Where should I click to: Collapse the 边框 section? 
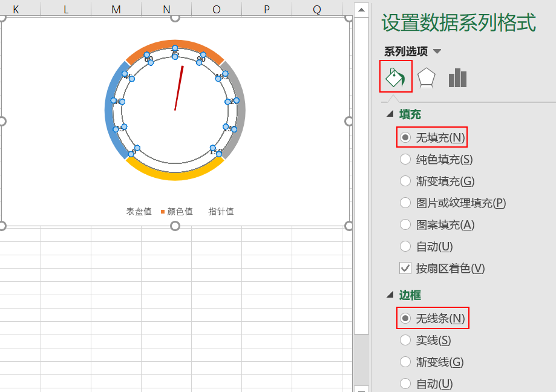pos(390,295)
